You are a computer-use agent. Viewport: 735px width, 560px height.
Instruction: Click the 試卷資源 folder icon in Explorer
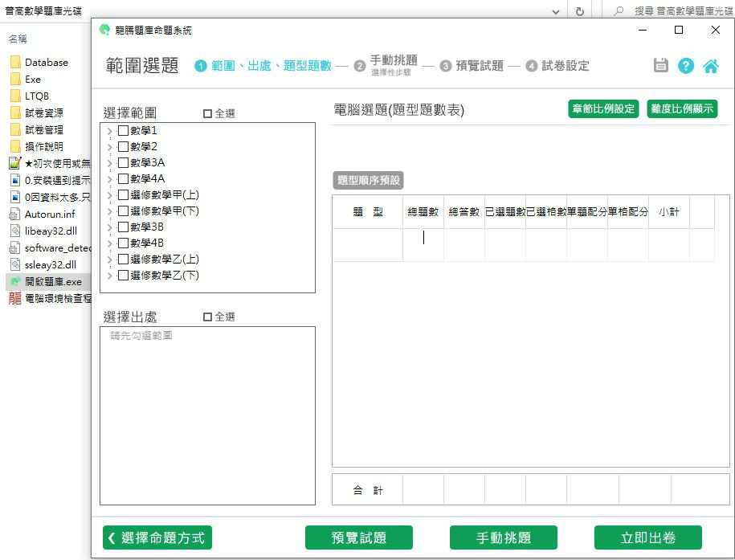click(15, 112)
